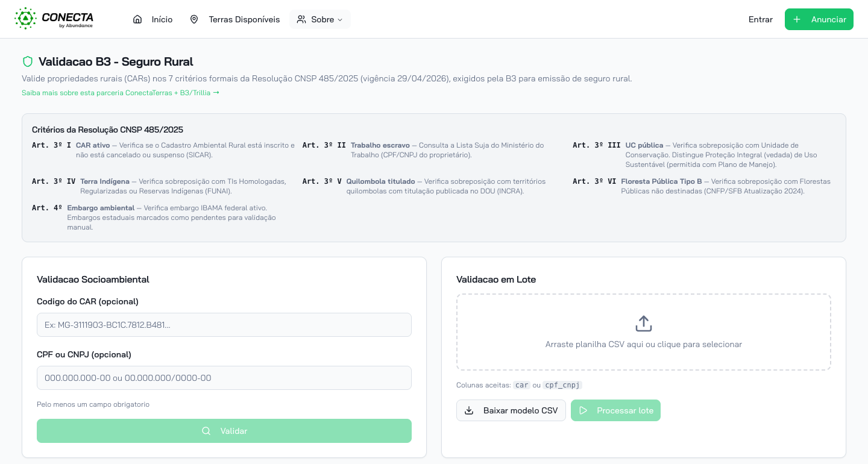The image size is (868, 464).
Task: Expand the Sobre dropdown chevron
Action: (339, 20)
